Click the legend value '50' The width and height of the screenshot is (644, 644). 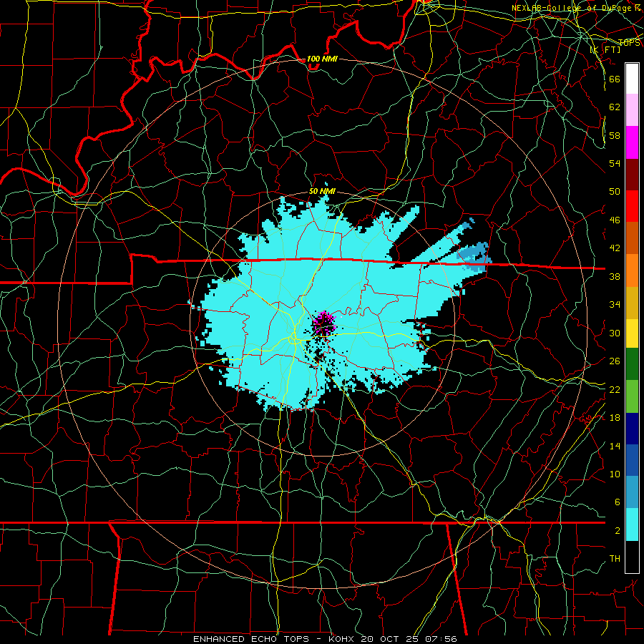(615, 191)
